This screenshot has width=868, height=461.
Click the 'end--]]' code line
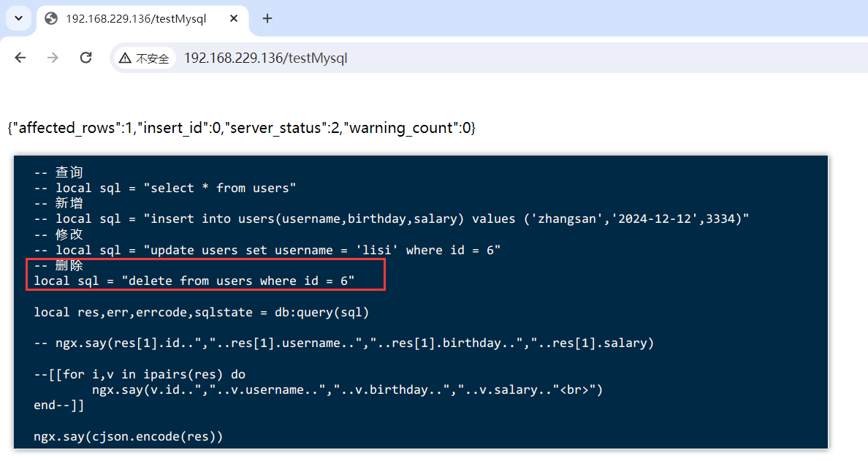click(59, 405)
